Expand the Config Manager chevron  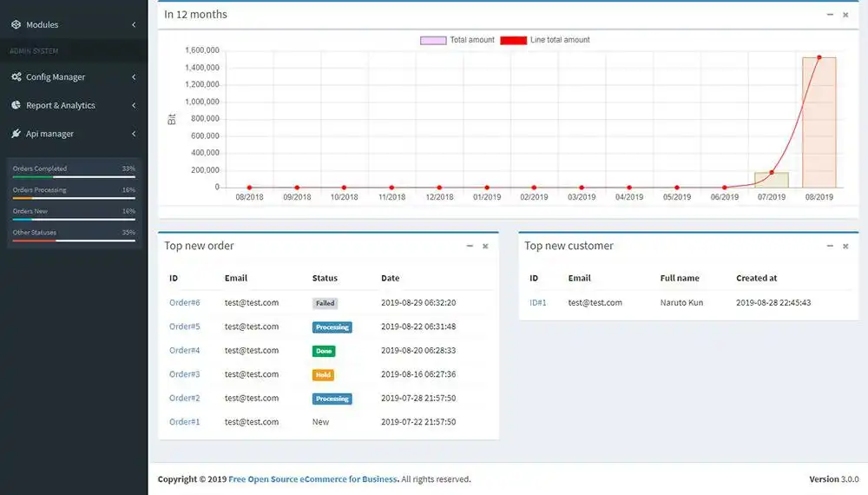(x=134, y=77)
